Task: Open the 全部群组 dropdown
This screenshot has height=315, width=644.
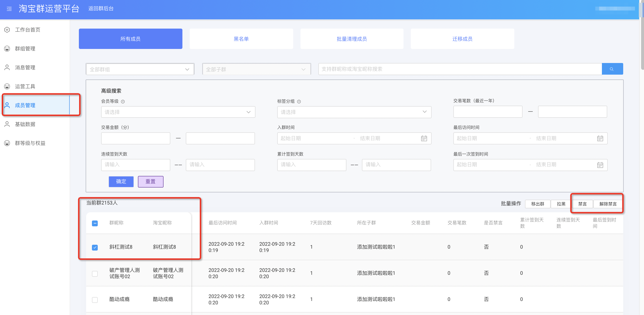Action: click(140, 69)
